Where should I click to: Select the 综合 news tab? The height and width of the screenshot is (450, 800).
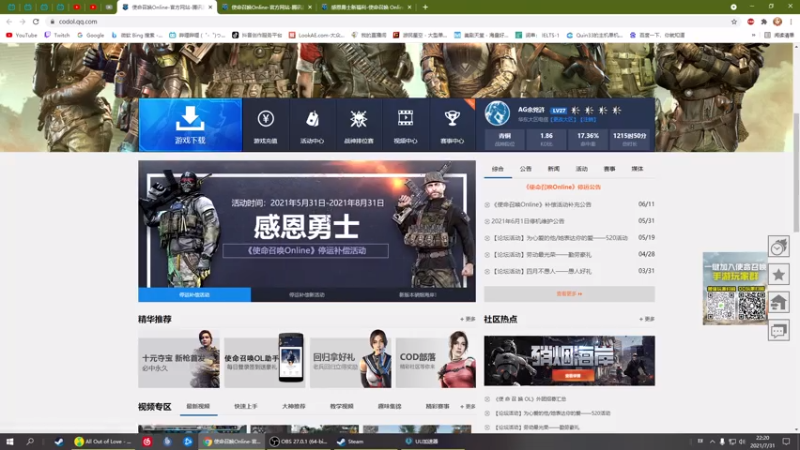[498, 169]
